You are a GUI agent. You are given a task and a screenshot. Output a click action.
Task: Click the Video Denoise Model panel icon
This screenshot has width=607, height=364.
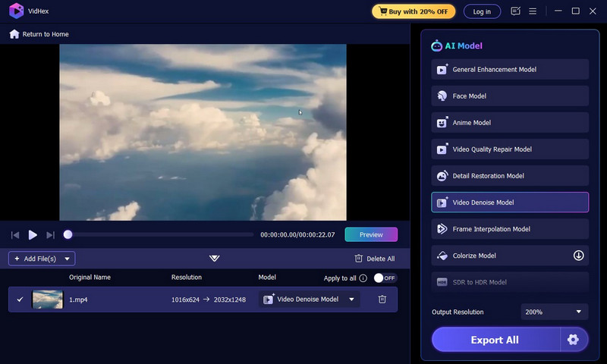(x=442, y=202)
